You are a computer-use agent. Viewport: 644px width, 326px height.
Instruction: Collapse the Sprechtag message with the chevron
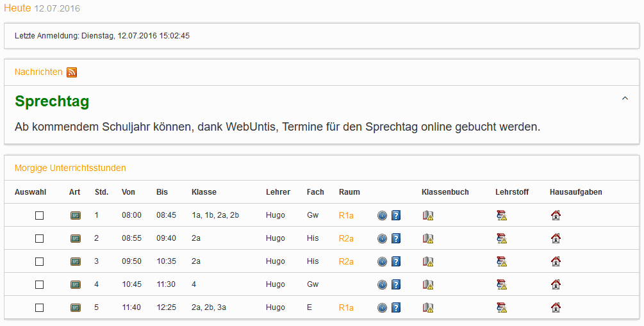point(625,98)
